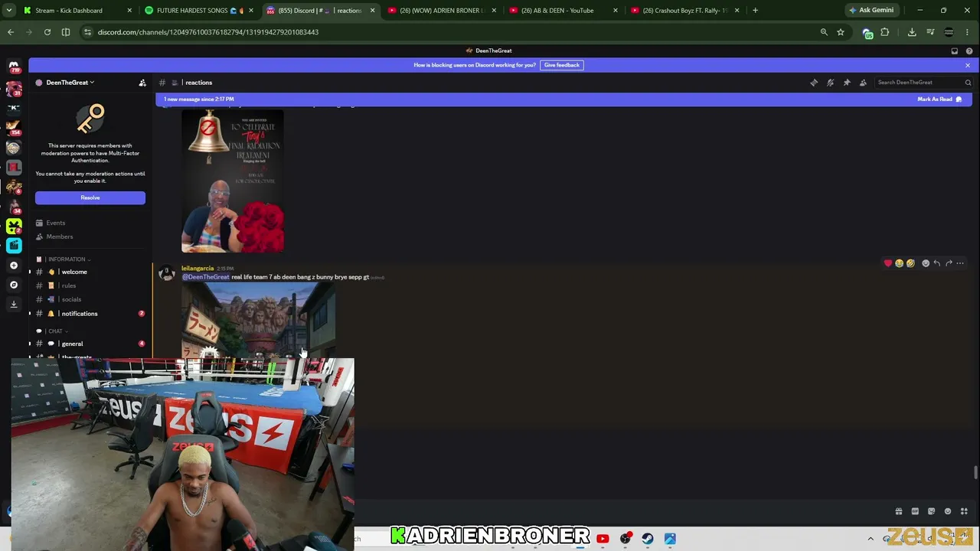Viewport: 980px width, 551px height.
Task: Add crying-laughing reaction to leilangarcia's message
Action: (x=900, y=263)
